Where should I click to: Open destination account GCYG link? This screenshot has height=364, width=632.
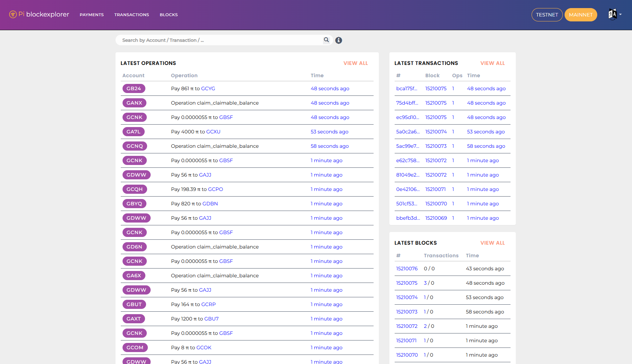pos(208,88)
